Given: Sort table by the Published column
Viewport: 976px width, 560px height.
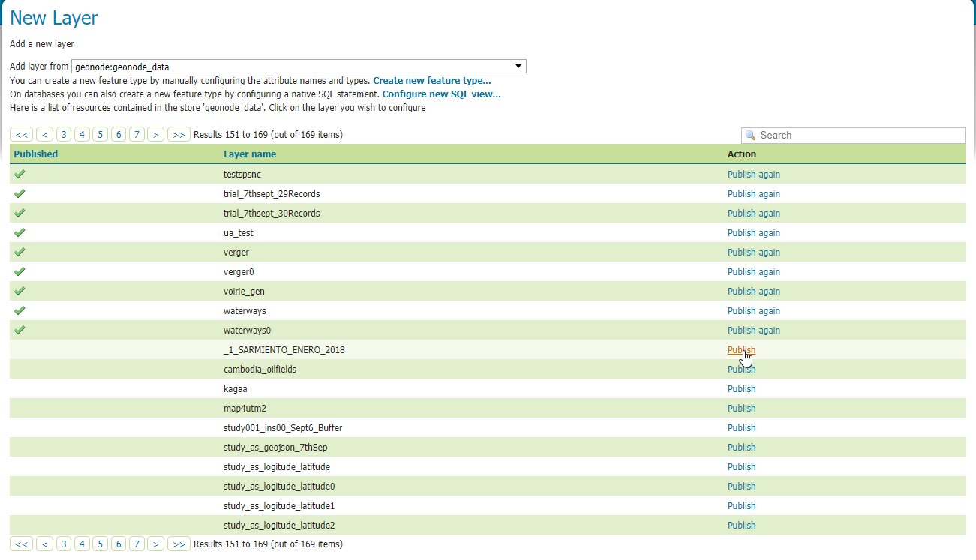Looking at the screenshot, I should tap(36, 154).
